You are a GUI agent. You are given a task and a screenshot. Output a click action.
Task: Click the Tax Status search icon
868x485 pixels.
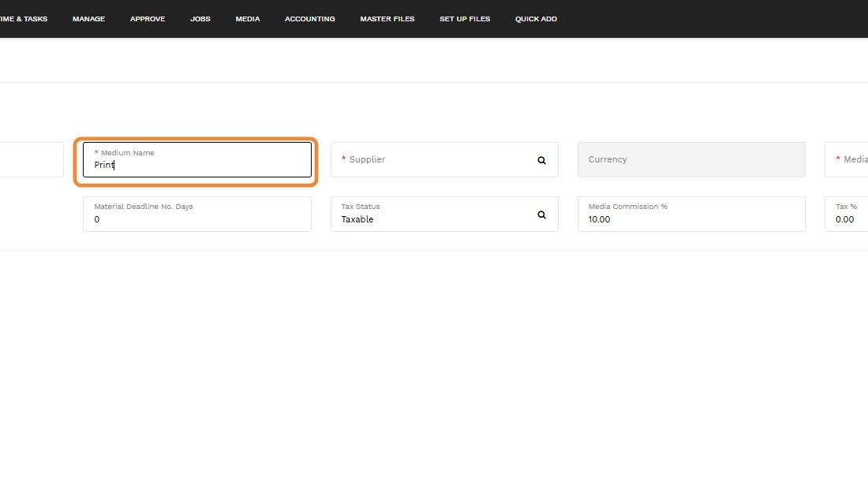541,215
